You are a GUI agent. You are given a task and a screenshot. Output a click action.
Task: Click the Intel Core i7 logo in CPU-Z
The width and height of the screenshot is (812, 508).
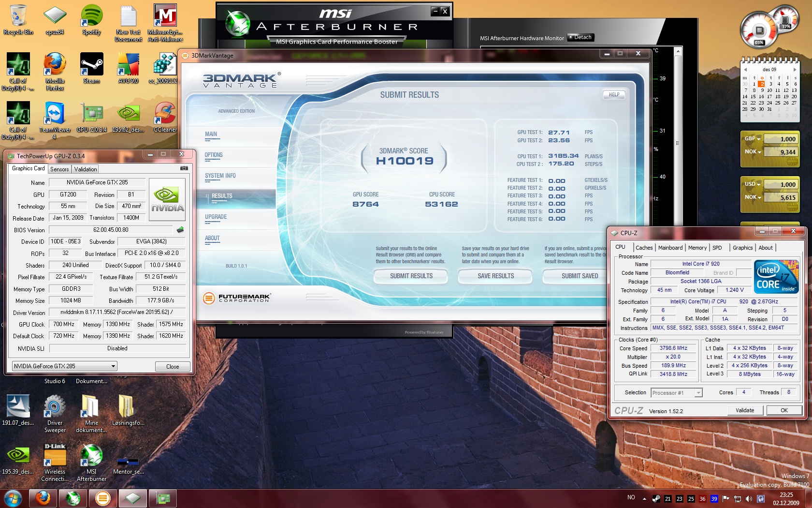(x=776, y=276)
